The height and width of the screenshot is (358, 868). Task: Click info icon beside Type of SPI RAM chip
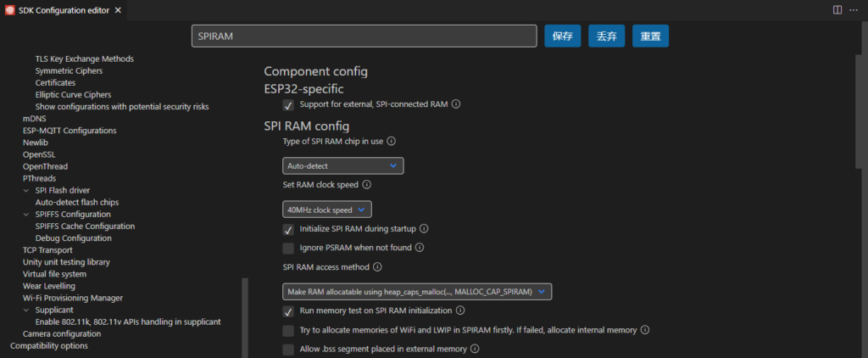point(391,141)
